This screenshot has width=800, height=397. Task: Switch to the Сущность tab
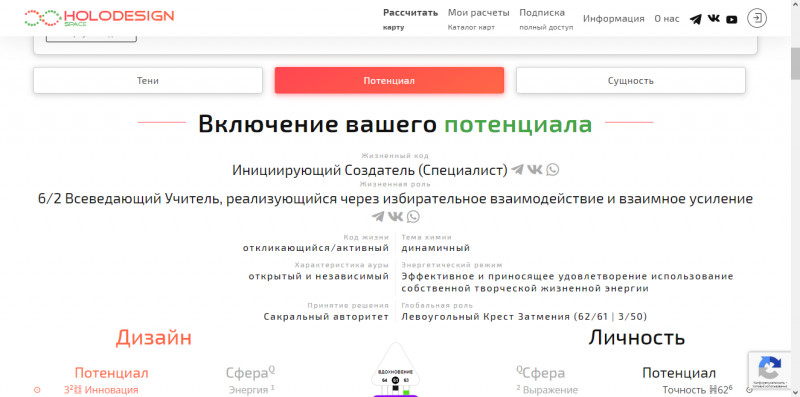(x=631, y=81)
